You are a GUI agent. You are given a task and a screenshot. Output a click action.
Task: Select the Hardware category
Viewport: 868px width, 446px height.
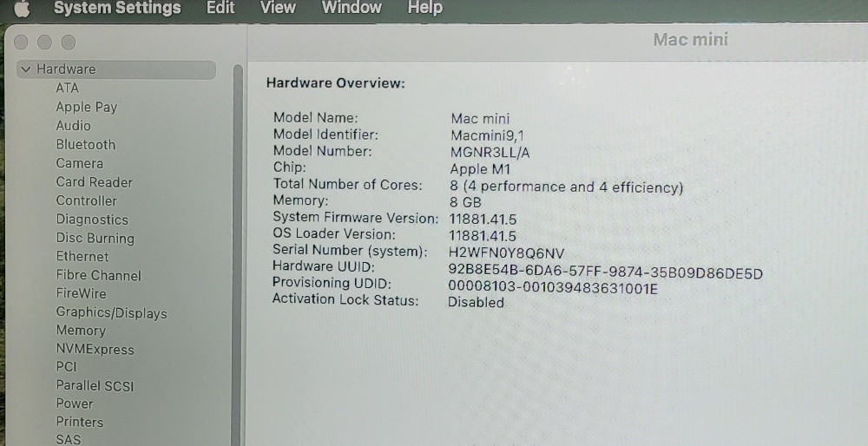click(x=116, y=69)
